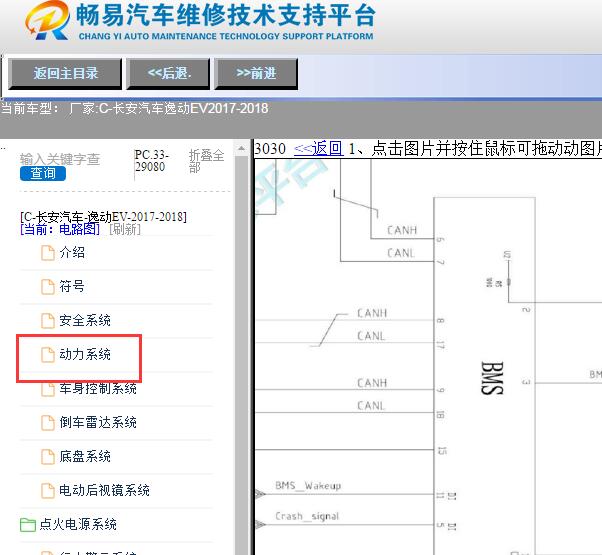Click the <<返回 link above the diagram

point(318,149)
